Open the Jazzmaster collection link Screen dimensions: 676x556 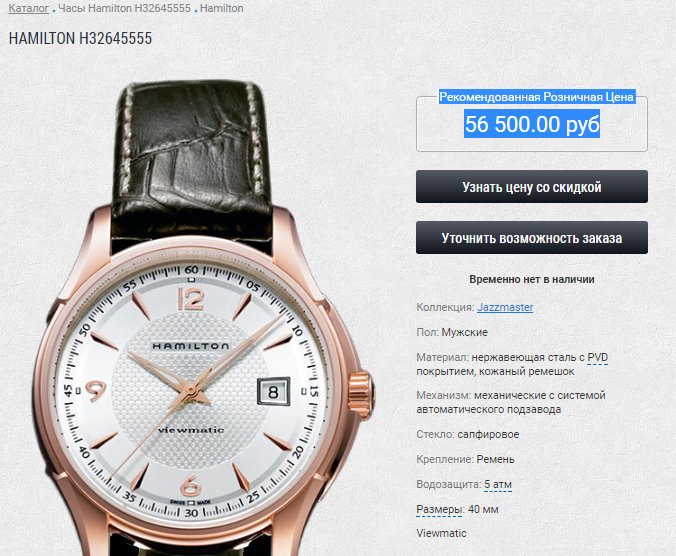(505, 307)
